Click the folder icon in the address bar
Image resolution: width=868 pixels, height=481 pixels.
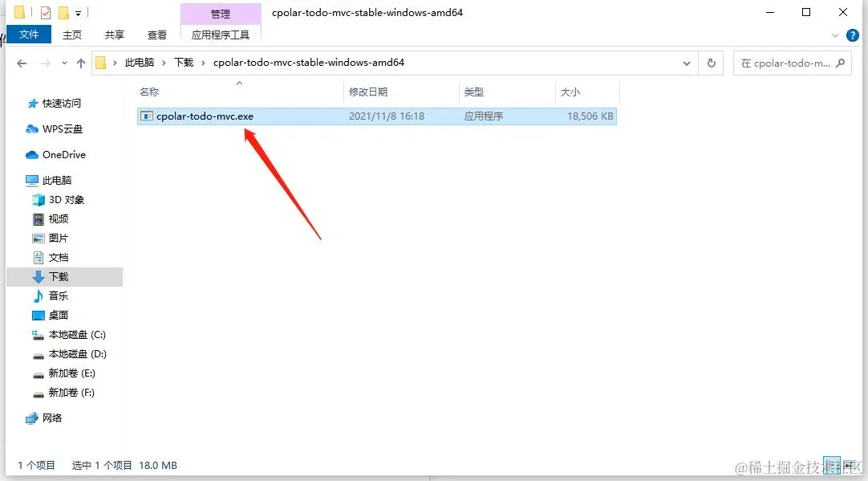click(101, 63)
